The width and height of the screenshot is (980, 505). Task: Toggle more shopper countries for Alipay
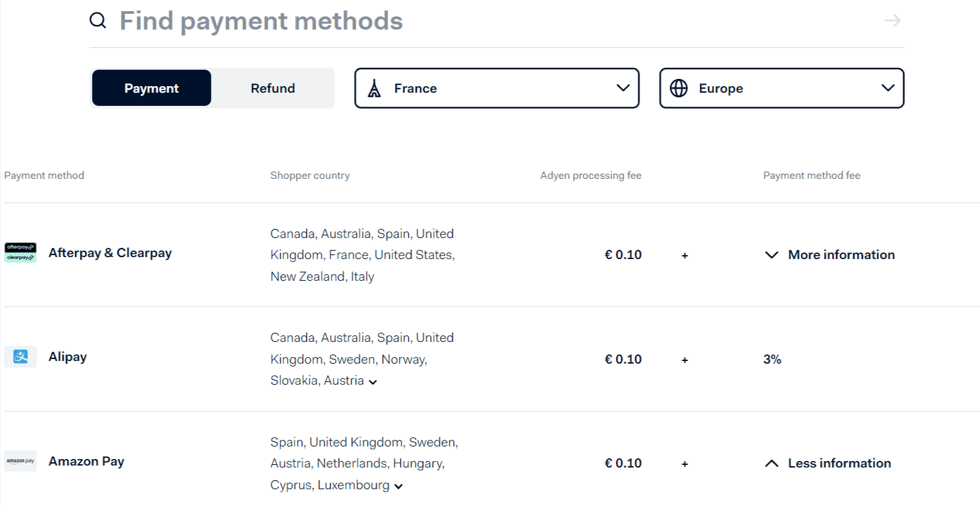(x=373, y=381)
